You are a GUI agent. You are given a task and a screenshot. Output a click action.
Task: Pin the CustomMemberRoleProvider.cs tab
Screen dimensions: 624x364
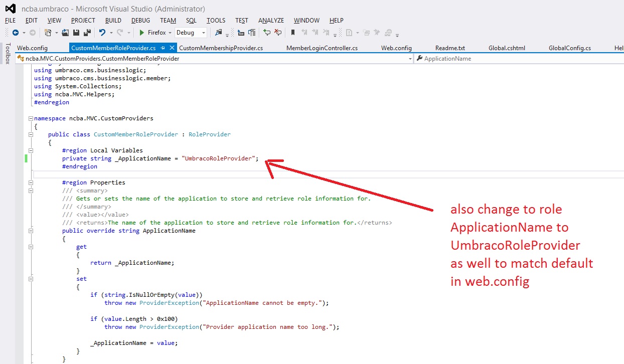tap(163, 48)
